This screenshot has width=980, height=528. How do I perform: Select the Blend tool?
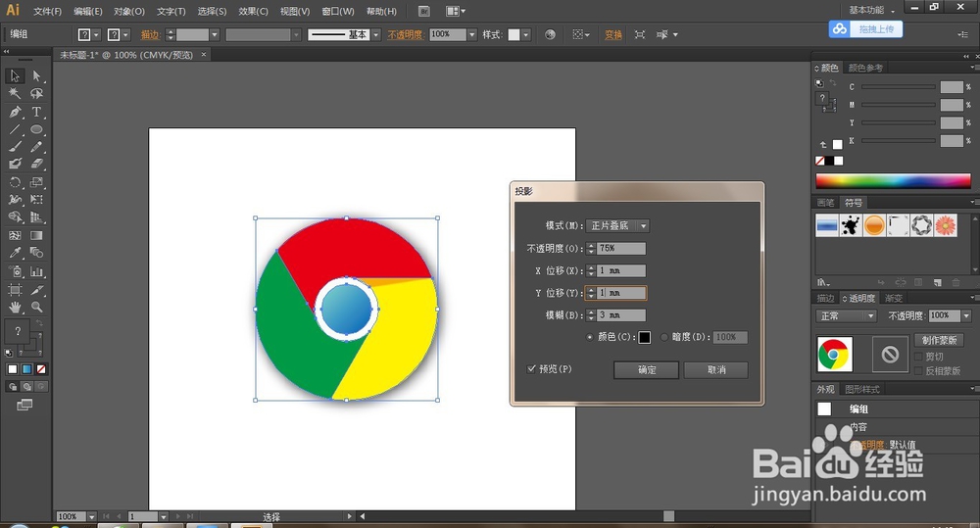coord(37,253)
